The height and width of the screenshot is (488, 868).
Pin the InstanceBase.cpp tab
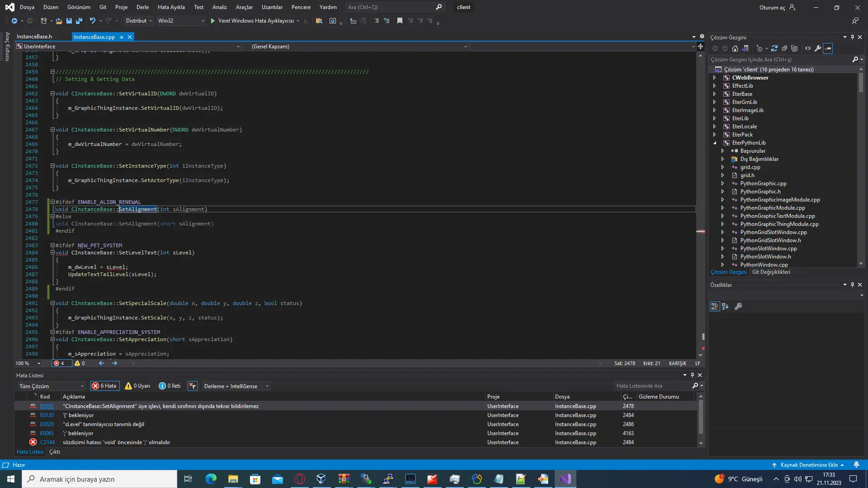point(122,37)
